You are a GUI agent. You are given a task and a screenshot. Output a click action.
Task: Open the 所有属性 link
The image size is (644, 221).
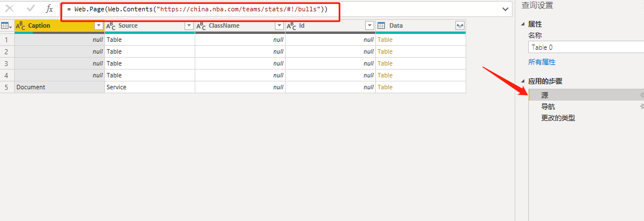(542, 62)
